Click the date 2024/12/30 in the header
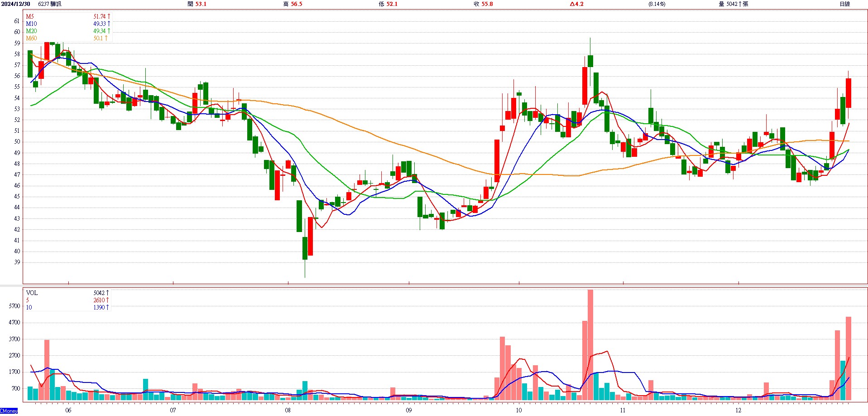Screen dimensions: 868x416 tap(15, 4)
